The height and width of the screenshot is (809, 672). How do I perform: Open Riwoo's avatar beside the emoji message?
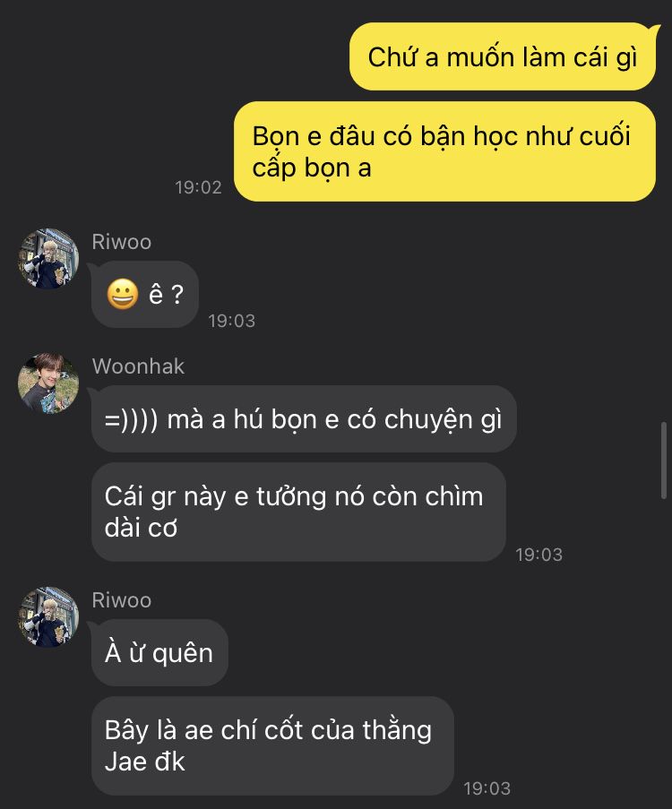click(x=48, y=259)
